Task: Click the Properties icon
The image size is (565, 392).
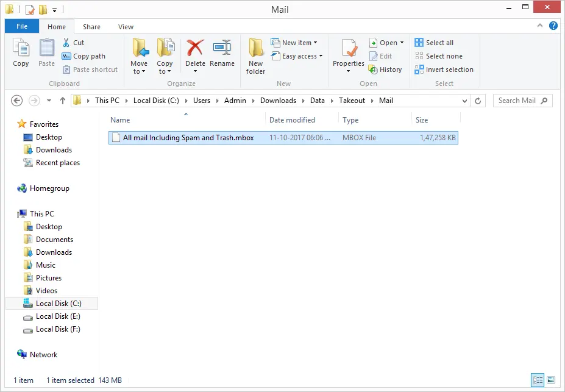Action: tap(349, 48)
